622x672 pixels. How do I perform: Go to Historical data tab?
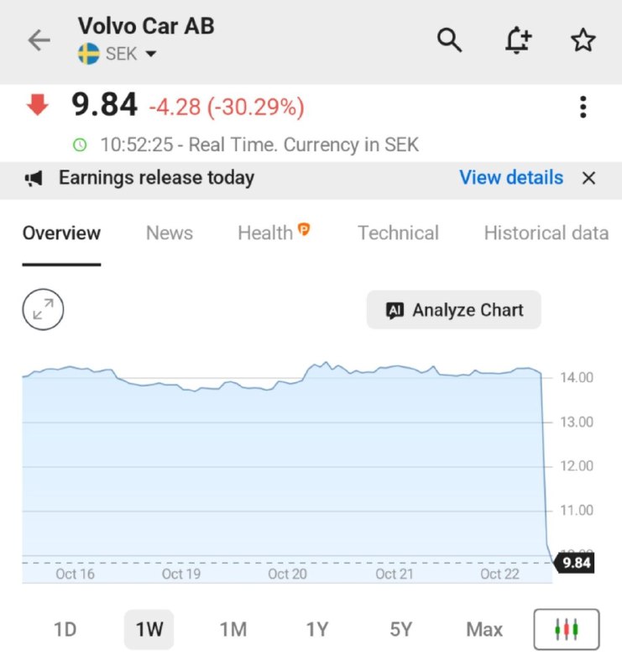coord(546,234)
